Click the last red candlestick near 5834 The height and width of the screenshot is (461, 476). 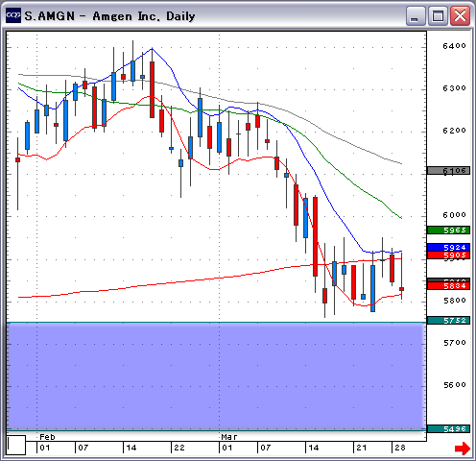(402, 289)
